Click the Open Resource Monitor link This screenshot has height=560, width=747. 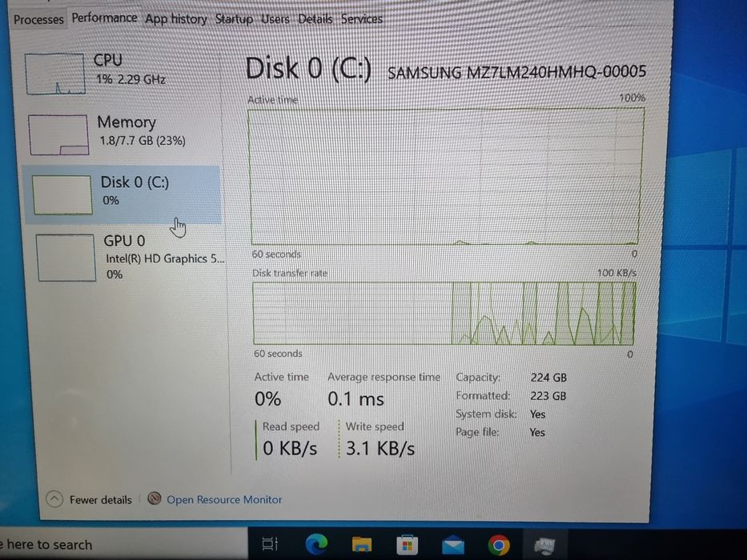click(224, 499)
